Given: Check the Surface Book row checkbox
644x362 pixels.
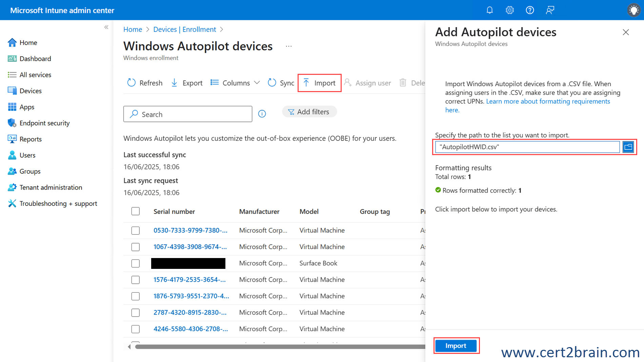Looking at the screenshot, I should click(x=136, y=263).
